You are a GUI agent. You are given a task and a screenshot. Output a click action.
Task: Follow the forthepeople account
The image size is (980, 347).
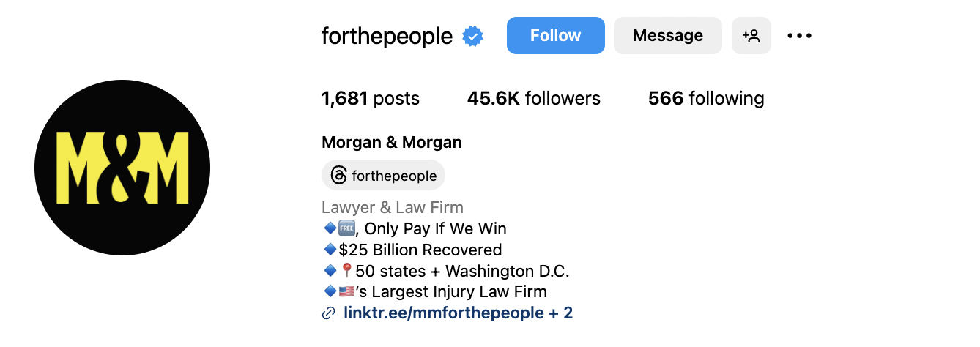[556, 35]
